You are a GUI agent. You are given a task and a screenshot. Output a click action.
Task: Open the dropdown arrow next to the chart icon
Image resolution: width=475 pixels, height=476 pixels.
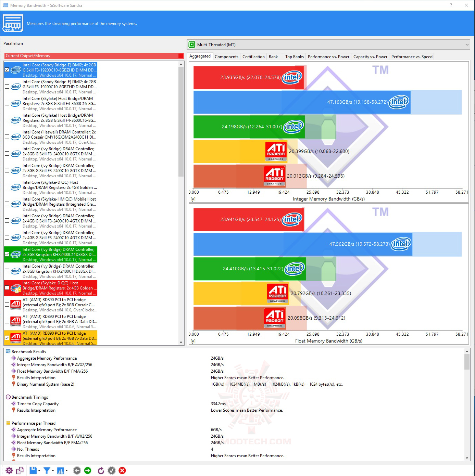[66, 471]
